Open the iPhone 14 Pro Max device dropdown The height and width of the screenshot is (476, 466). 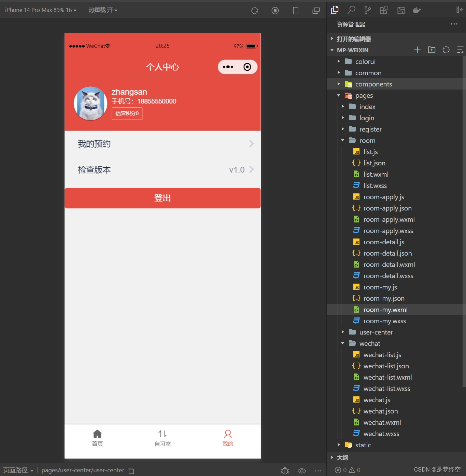41,10
